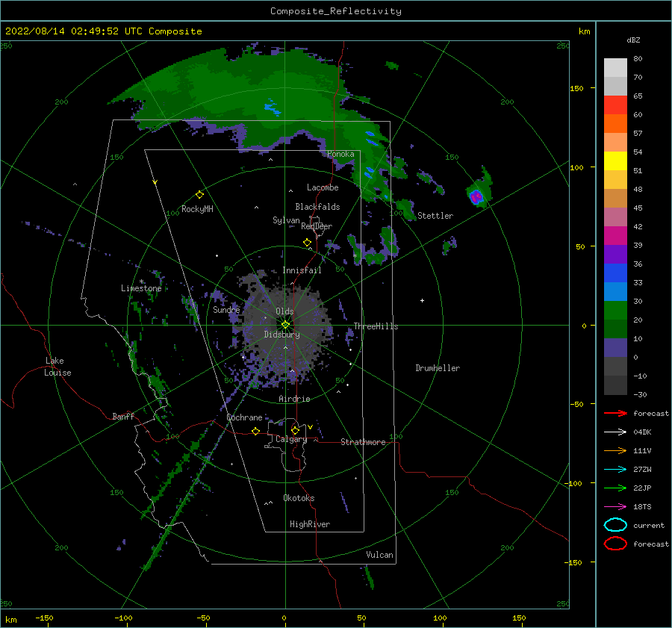Viewport: 672px width, 628px height.
Task: Click the cyan current ellipse icon
Action: point(615,525)
